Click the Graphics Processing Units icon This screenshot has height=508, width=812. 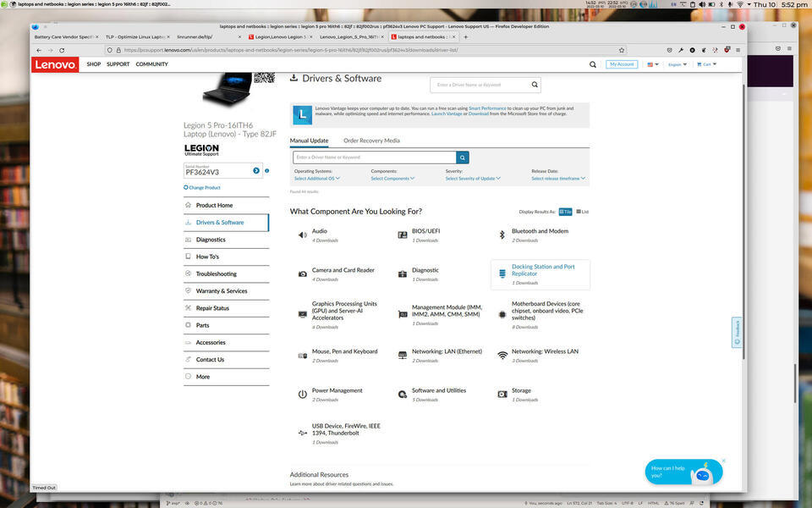point(303,314)
